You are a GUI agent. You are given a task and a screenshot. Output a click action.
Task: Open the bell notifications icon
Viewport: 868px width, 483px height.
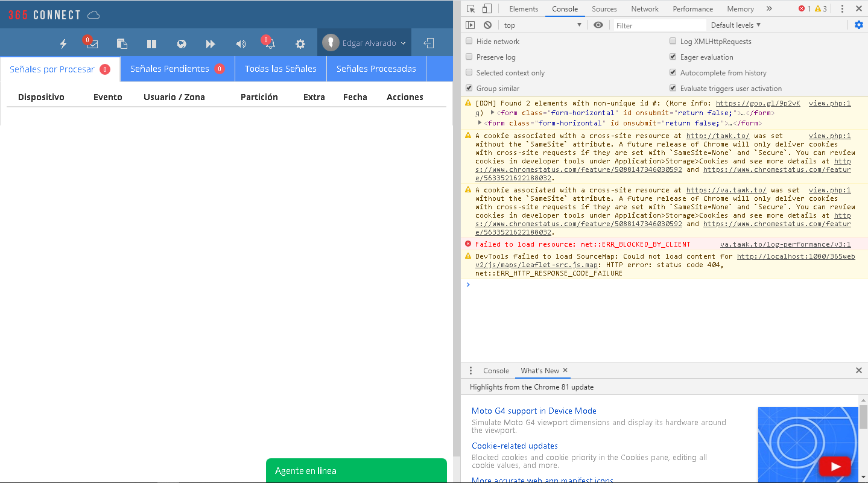270,44
